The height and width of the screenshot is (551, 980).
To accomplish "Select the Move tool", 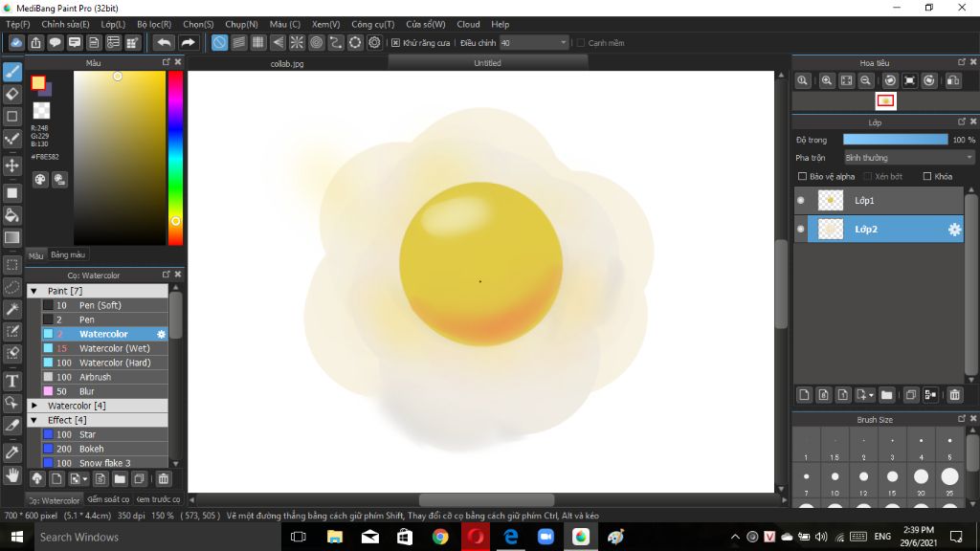I will point(12,165).
